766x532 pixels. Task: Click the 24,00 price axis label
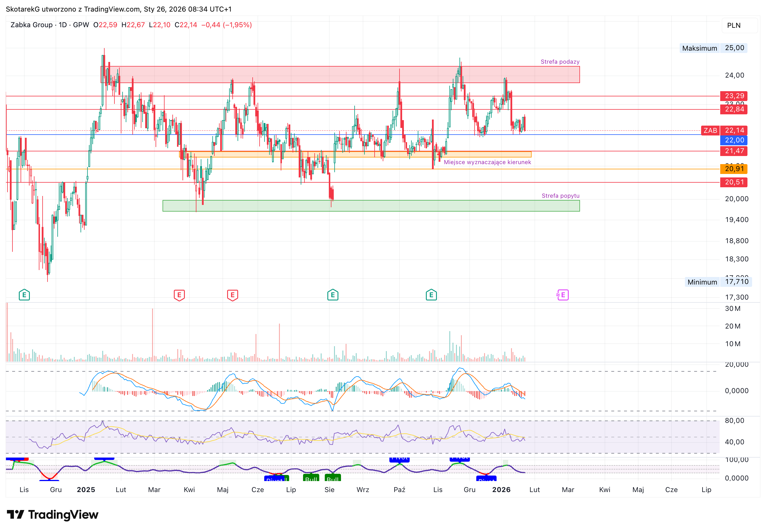[x=734, y=75]
